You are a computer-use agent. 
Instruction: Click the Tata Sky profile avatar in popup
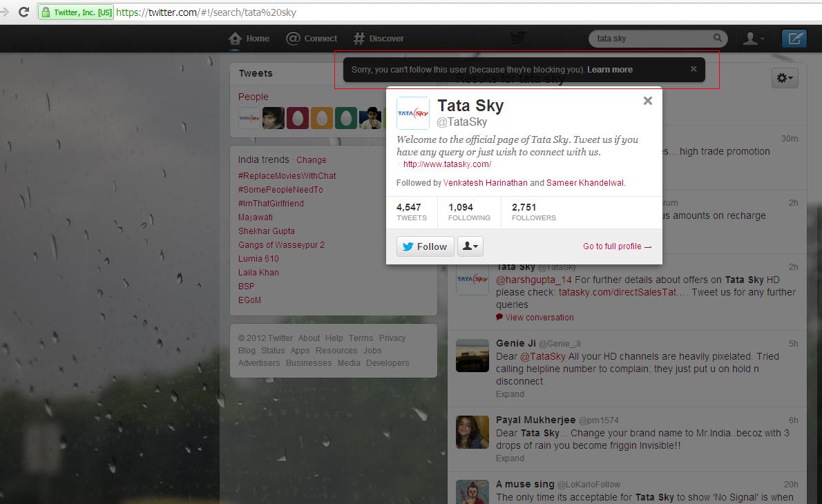[413, 113]
